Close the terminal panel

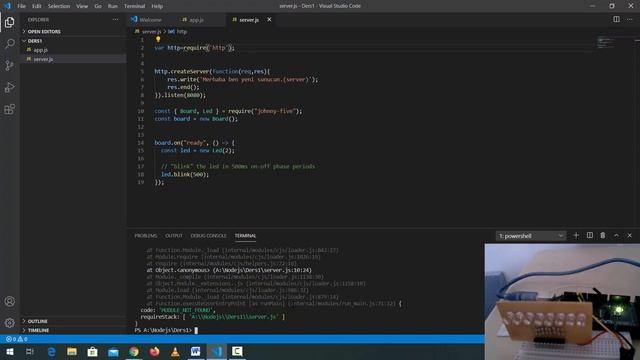tap(629, 236)
